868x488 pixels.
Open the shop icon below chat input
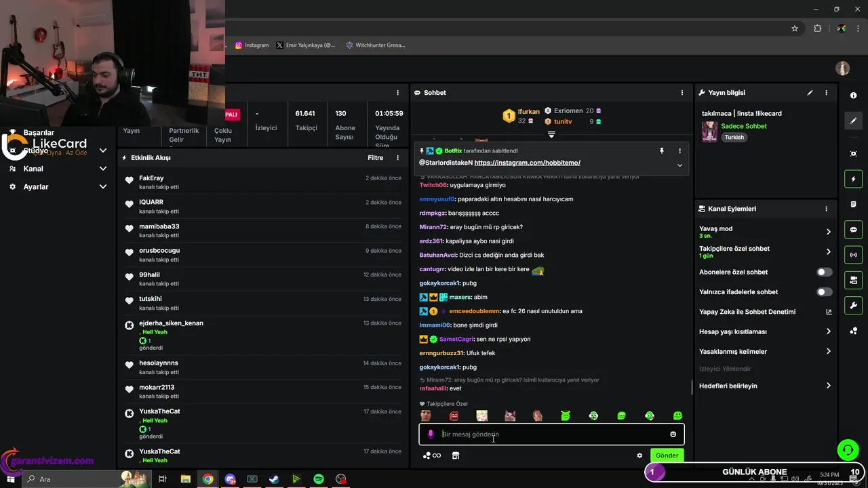[456, 455]
